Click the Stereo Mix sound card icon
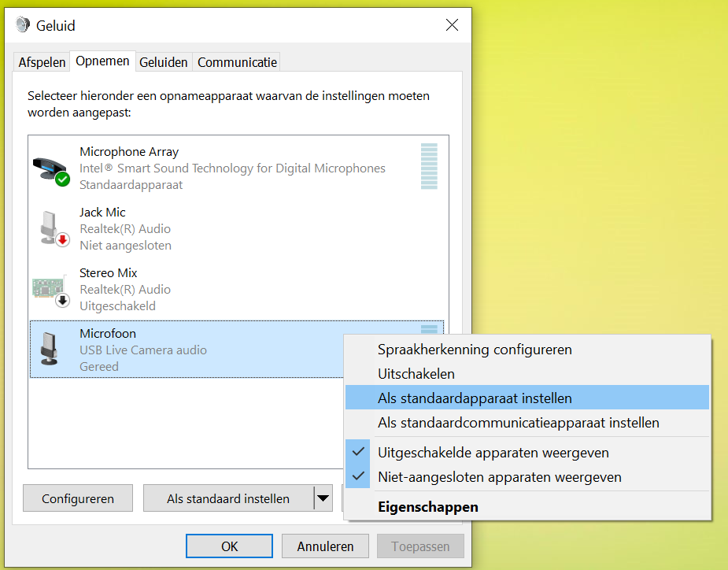728x570 pixels. pos(51,289)
